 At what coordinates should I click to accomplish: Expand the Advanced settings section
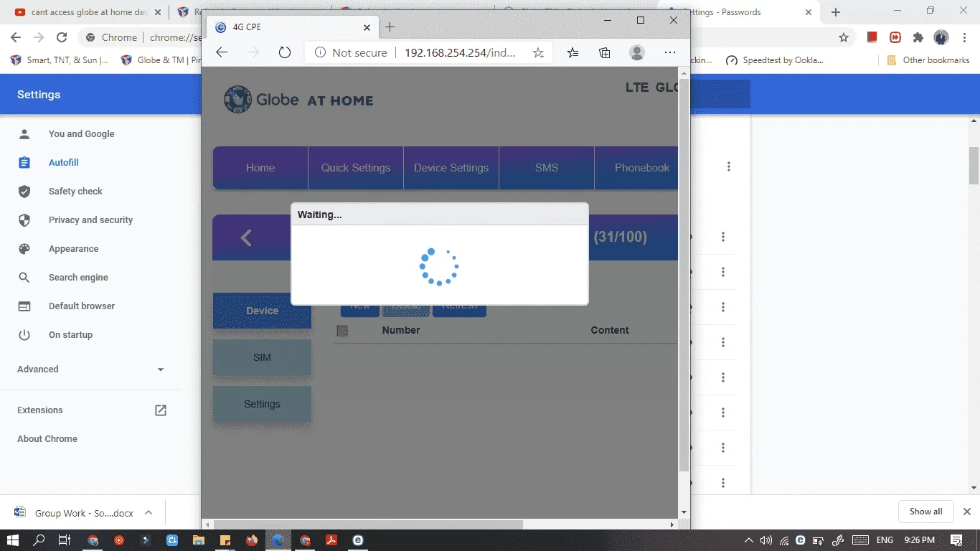pyautogui.click(x=90, y=369)
